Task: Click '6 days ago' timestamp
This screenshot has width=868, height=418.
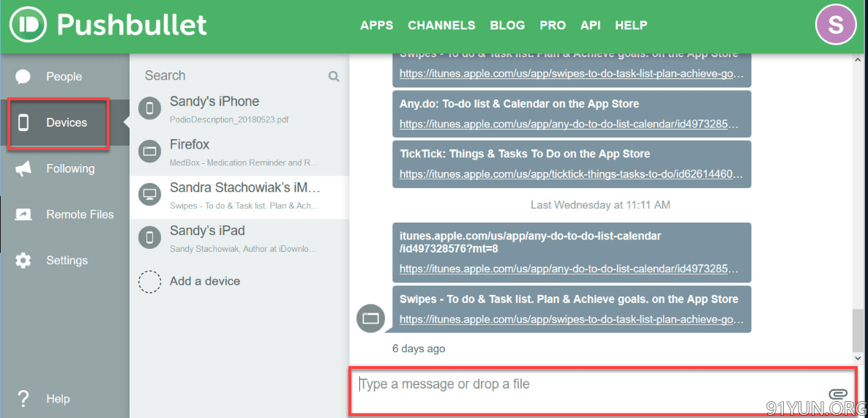Action: [419, 348]
